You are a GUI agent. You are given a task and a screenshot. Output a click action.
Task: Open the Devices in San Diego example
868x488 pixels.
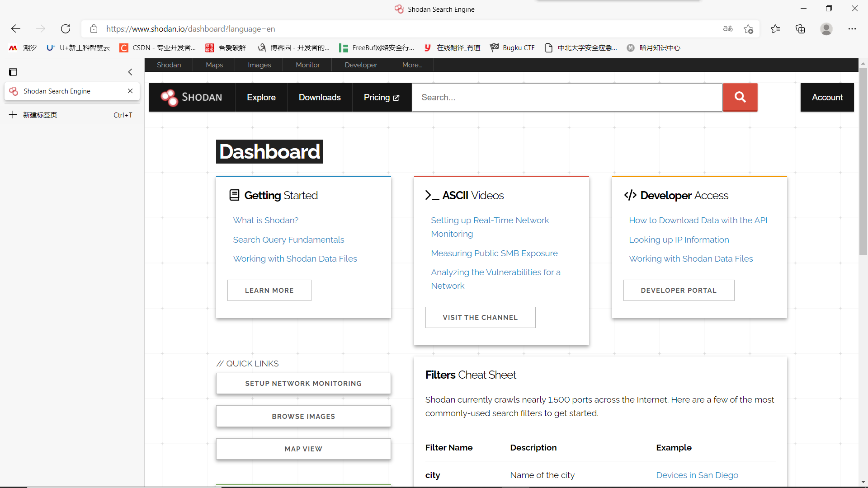697,475
